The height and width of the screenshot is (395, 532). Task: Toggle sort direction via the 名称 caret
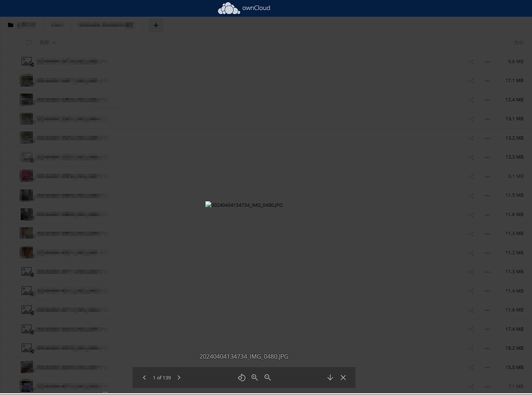tap(54, 43)
